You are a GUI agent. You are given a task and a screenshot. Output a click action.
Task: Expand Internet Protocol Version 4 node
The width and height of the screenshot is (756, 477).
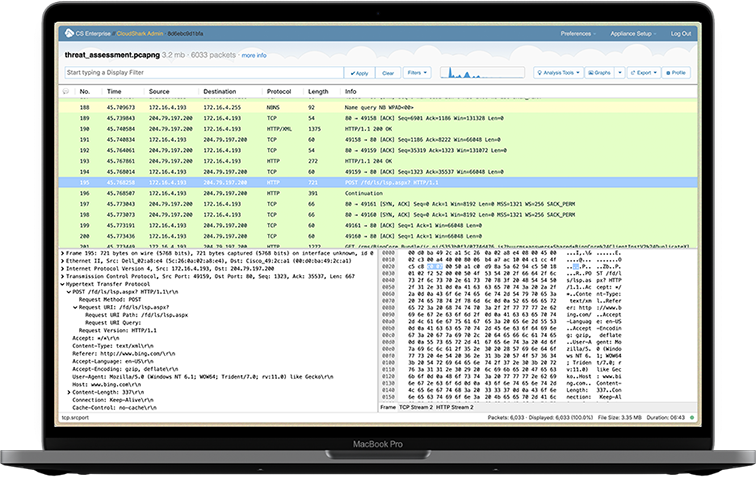click(62, 269)
